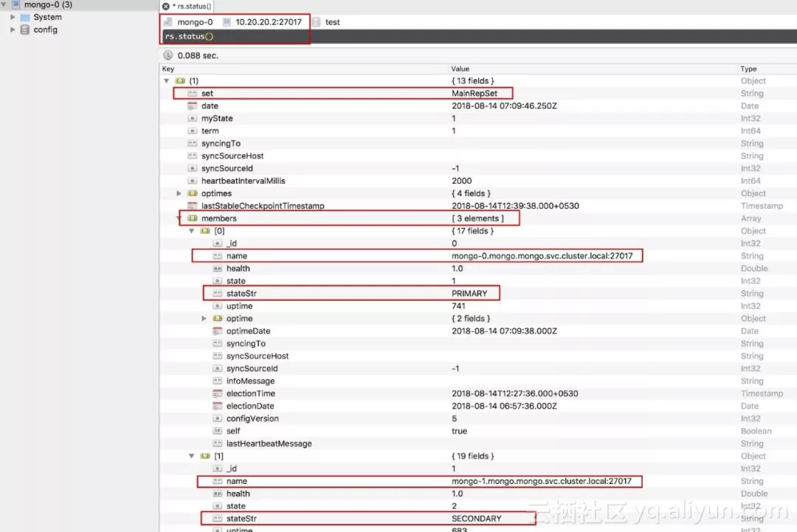
Task: Select the mongo-1.mongo.mongo.svc.cluster.local:27017 value
Action: tap(542, 480)
